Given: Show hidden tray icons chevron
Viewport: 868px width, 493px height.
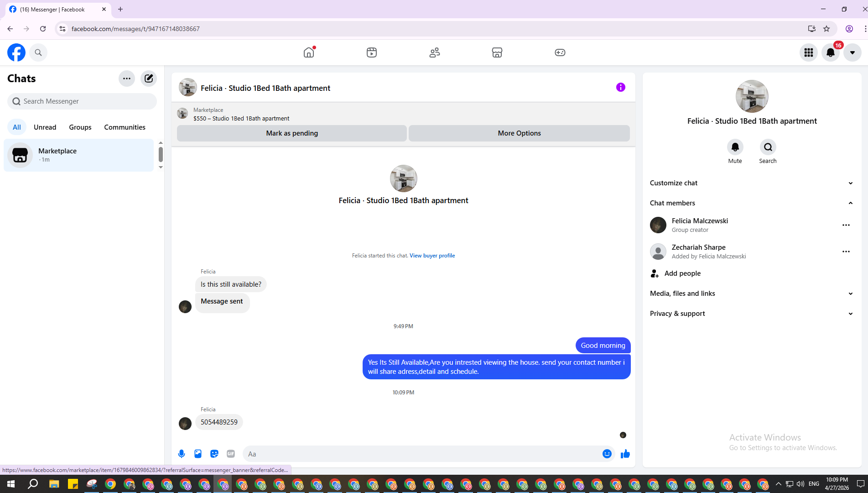Looking at the screenshot, I should click(779, 484).
